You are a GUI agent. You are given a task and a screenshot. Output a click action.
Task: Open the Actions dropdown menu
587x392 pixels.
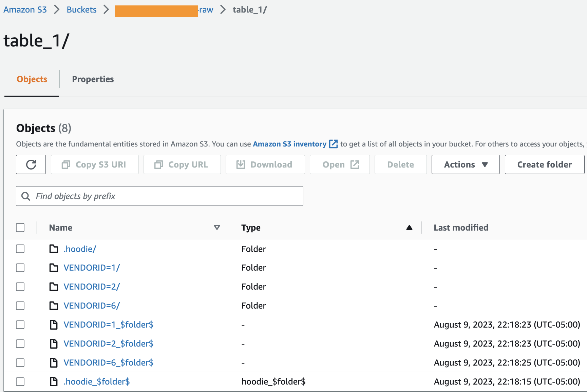466,164
